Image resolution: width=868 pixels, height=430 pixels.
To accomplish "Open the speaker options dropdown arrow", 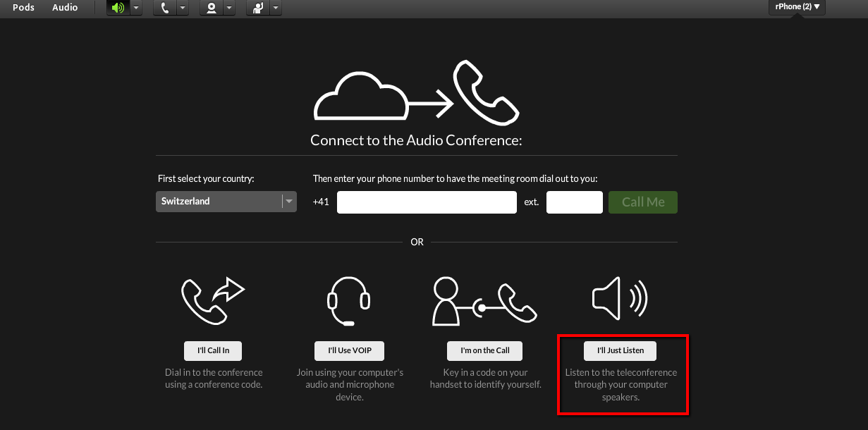I will point(136,8).
